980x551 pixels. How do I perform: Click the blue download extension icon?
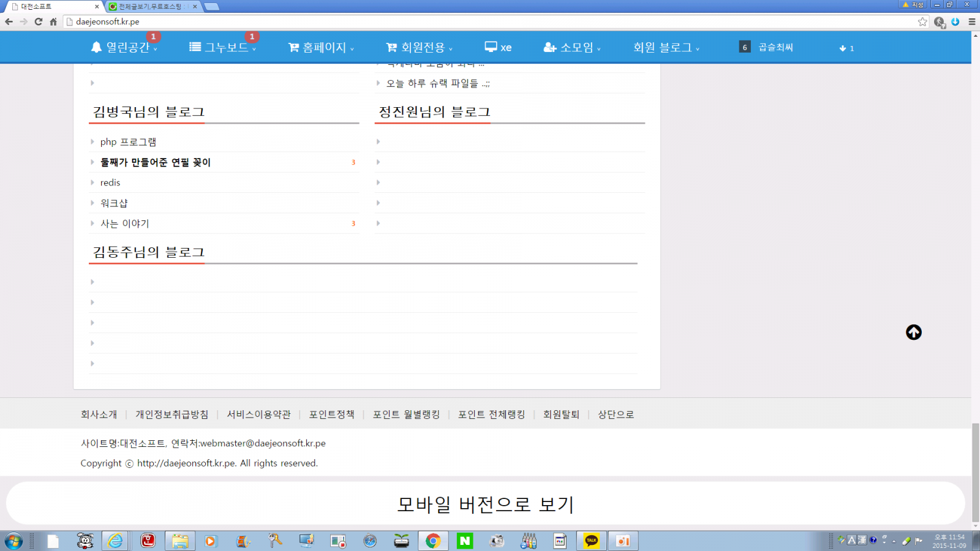click(955, 21)
